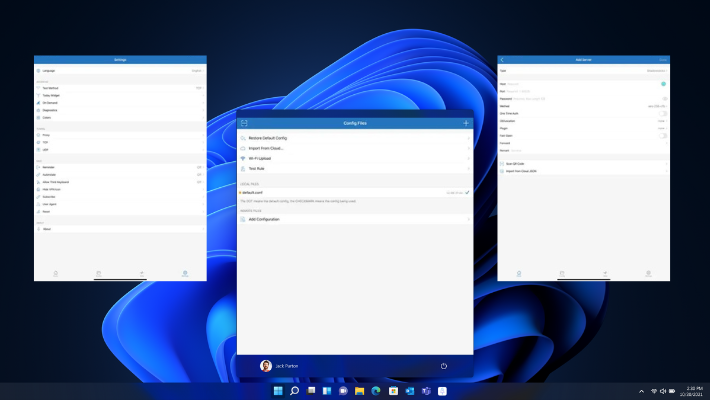This screenshot has height=400, width=710.
Task: Click Reset in Settings window
Action: pyautogui.click(x=120, y=212)
